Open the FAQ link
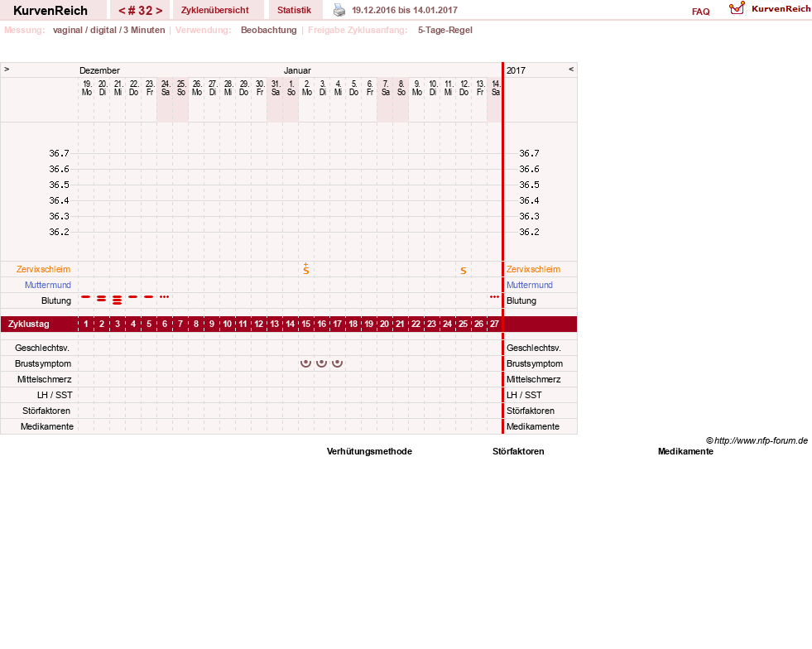Image resolution: width=812 pixels, height=649 pixels. (x=700, y=12)
